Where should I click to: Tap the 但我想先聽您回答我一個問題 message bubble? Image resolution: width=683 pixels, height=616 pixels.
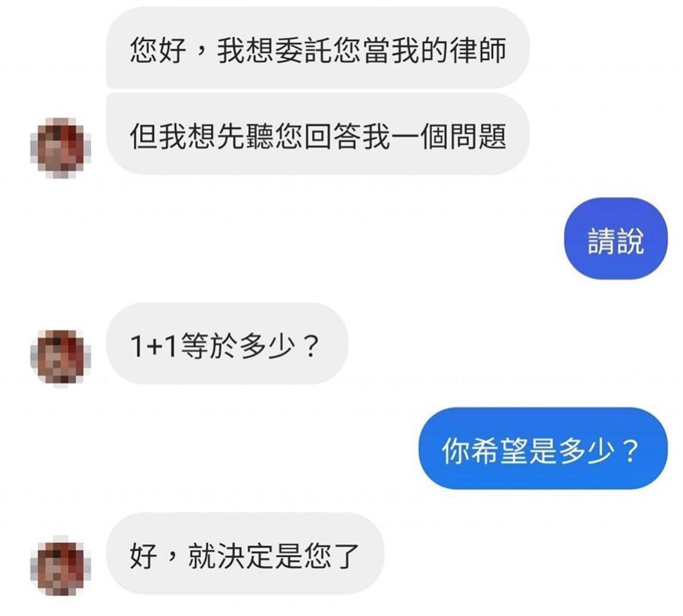point(318,134)
